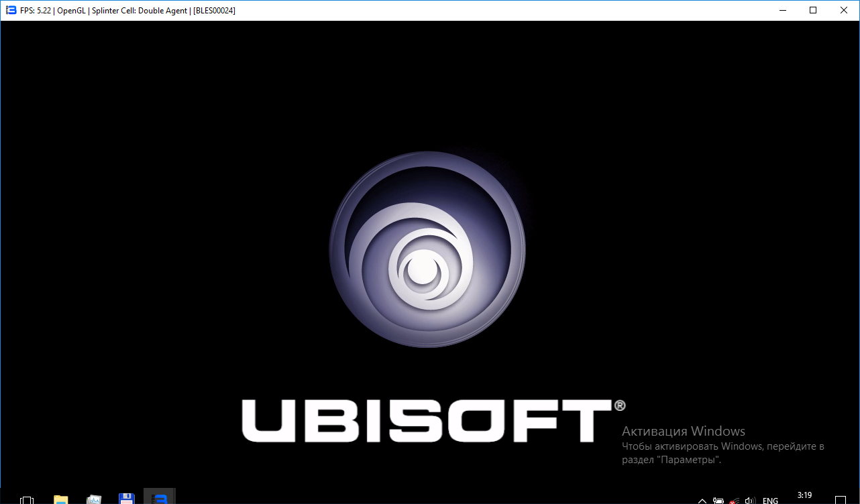Open the Action Center notifications icon

(x=841, y=500)
